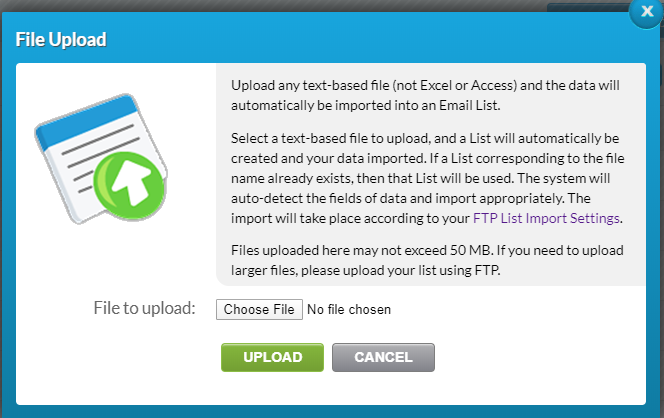Click the 'not Excel or Access' text
664x418 pixels.
[x=454, y=86]
